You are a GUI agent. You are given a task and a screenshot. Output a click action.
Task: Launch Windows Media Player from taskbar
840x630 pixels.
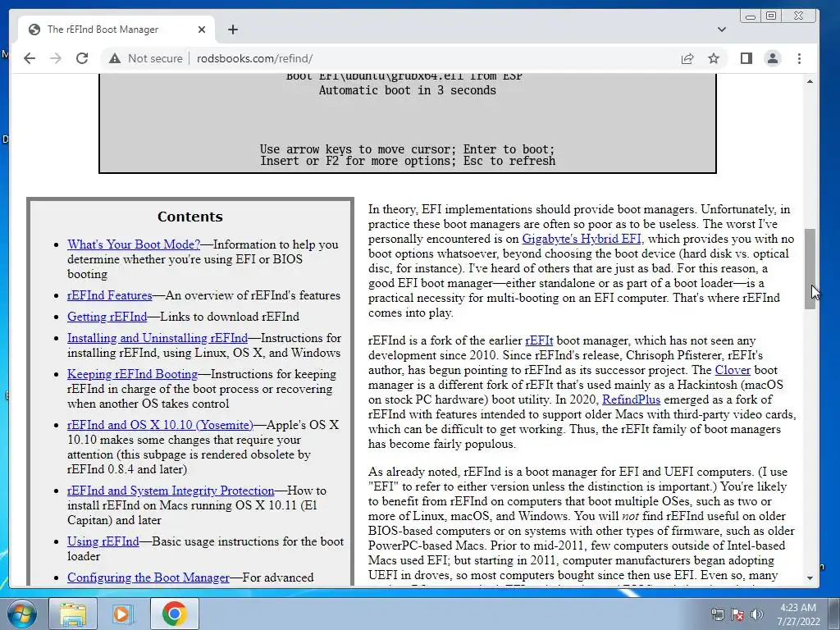pos(122,614)
